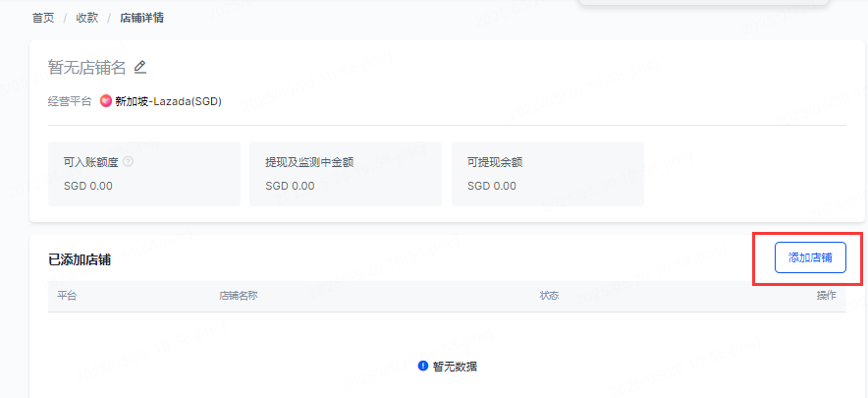Open 收款 from the breadcrumb
The height and width of the screenshot is (398, 868).
click(x=86, y=18)
